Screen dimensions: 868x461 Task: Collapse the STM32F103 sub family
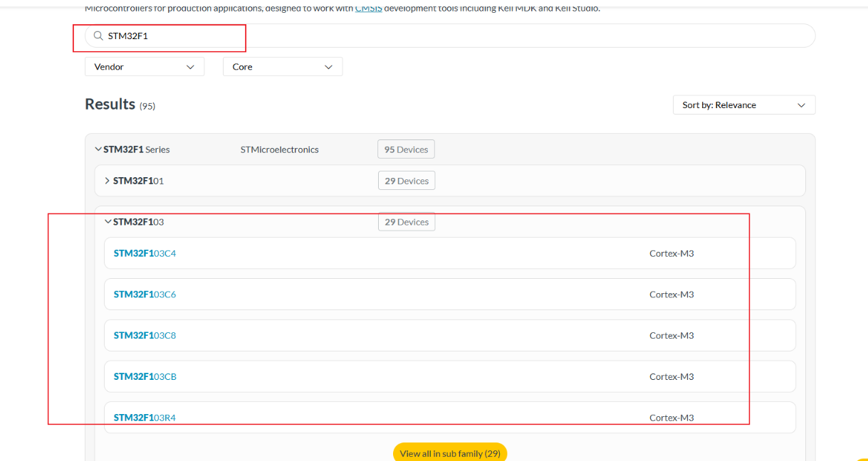click(x=108, y=222)
